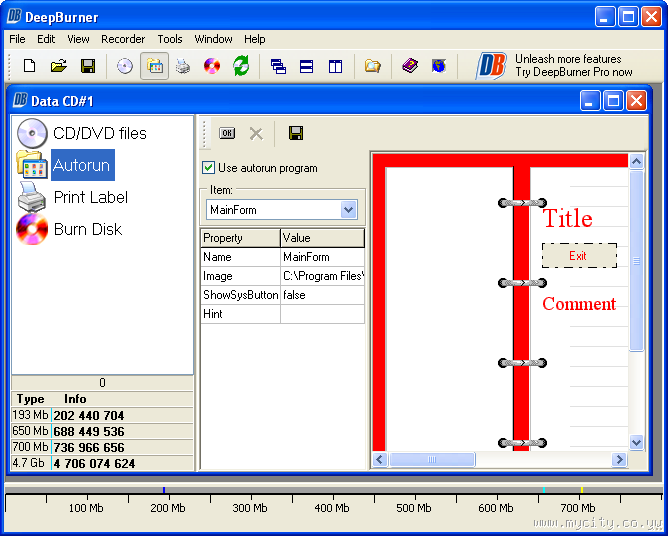Click the ShowSysButton false value cell

click(x=322, y=295)
